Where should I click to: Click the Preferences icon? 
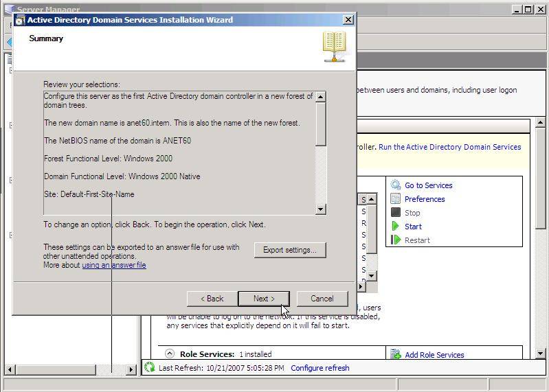click(x=396, y=198)
